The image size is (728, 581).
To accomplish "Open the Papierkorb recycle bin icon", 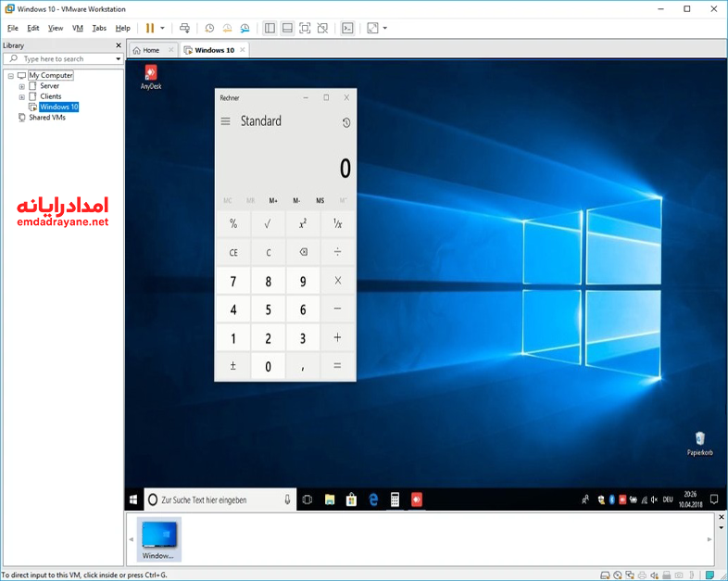I will [x=699, y=444].
